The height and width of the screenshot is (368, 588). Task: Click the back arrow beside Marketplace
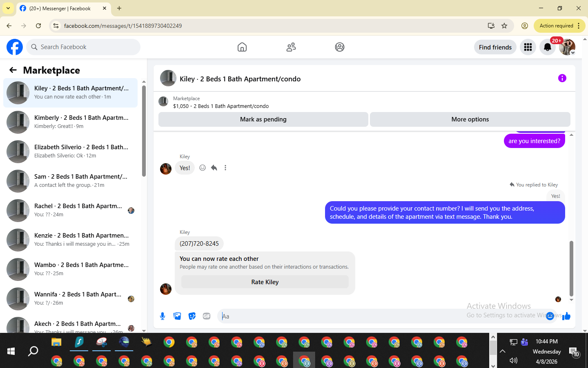click(x=13, y=70)
